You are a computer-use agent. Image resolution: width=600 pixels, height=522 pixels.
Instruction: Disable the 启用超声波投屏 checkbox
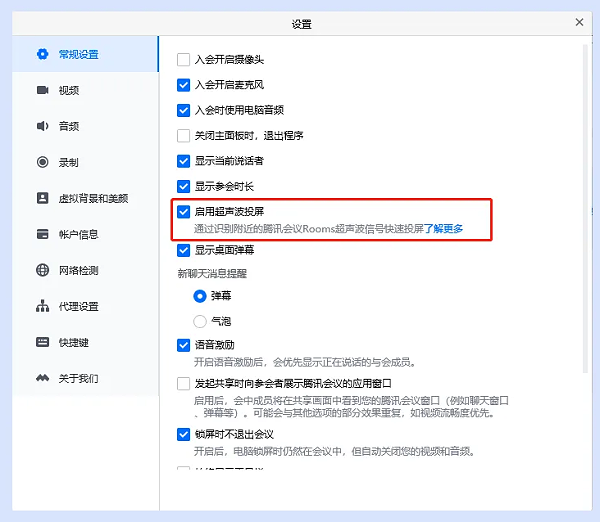coord(184,212)
